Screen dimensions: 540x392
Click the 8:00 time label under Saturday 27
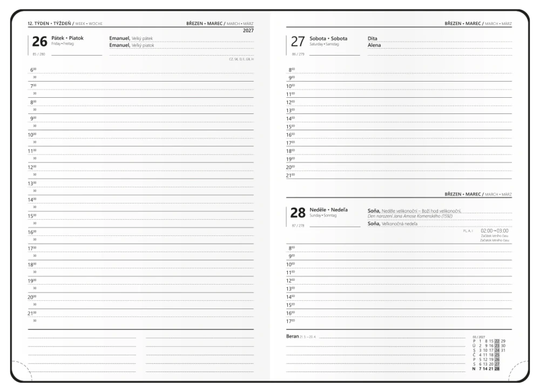coord(292,70)
